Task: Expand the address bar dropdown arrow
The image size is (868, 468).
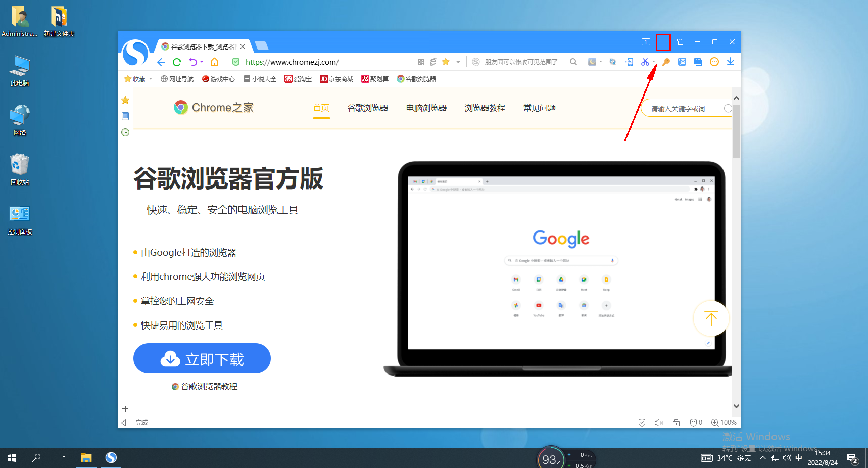Action: point(458,62)
